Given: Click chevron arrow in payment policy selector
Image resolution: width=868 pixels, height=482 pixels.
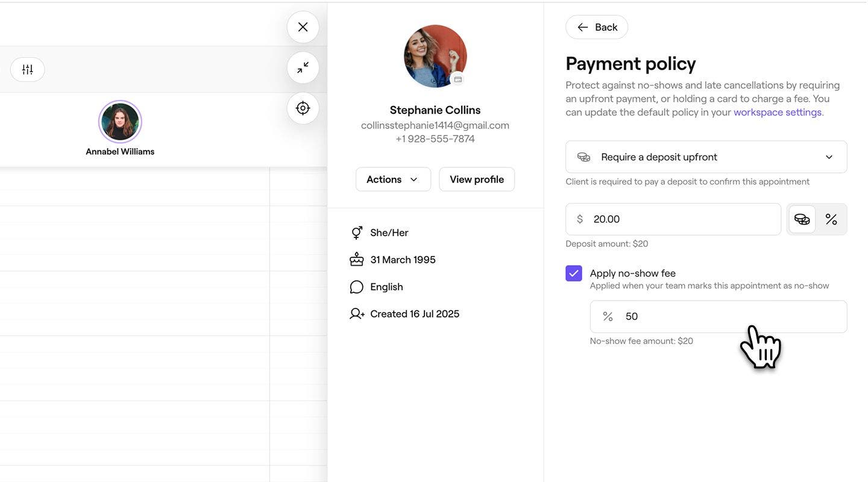Looking at the screenshot, I should point(829,157).
